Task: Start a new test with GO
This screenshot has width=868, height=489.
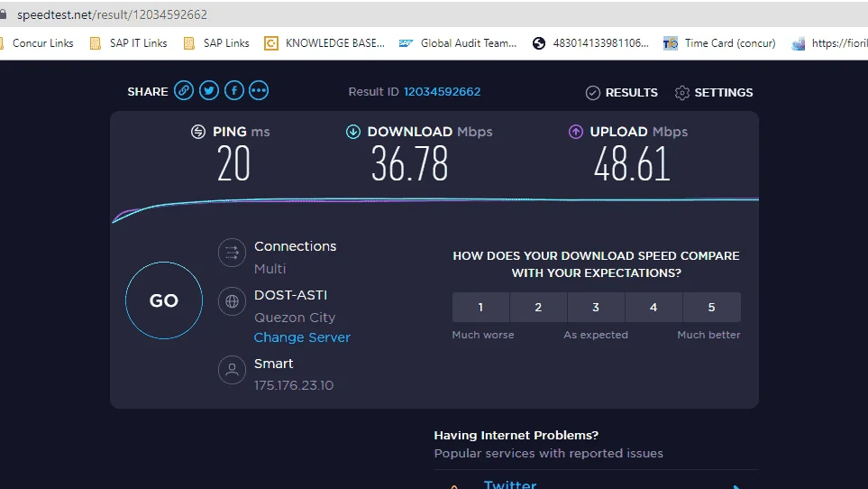Action: [164, 300]
